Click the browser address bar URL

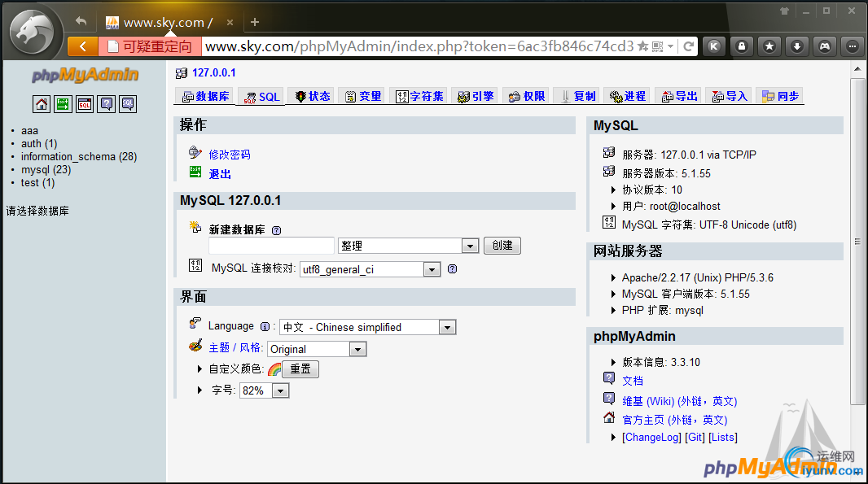(419, 46)
